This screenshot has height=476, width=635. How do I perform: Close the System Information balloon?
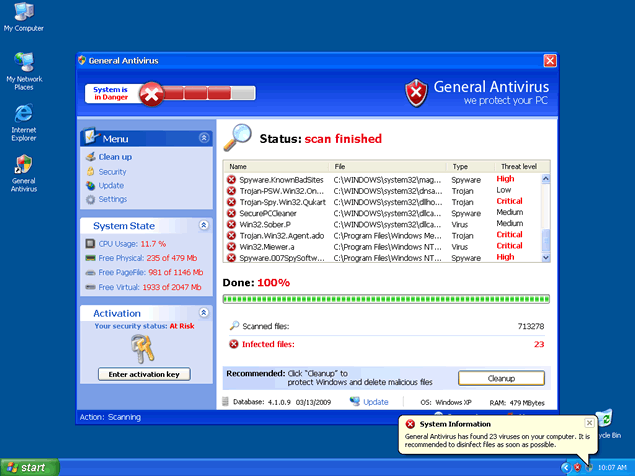click(589, 423)
